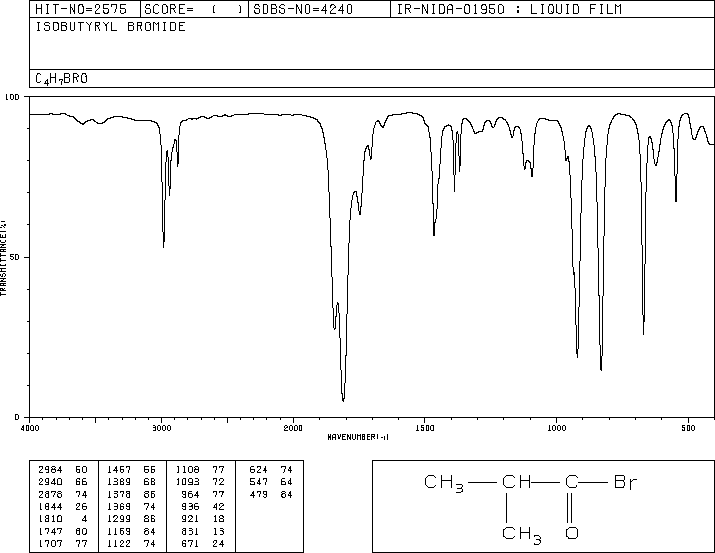Click the 500 wavenumber axis label
715x553 pixels.
point(688,428)
